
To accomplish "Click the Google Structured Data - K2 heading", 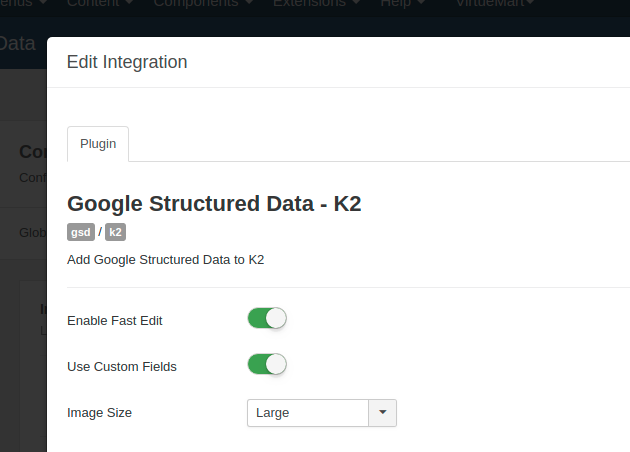I will point(214,204).
